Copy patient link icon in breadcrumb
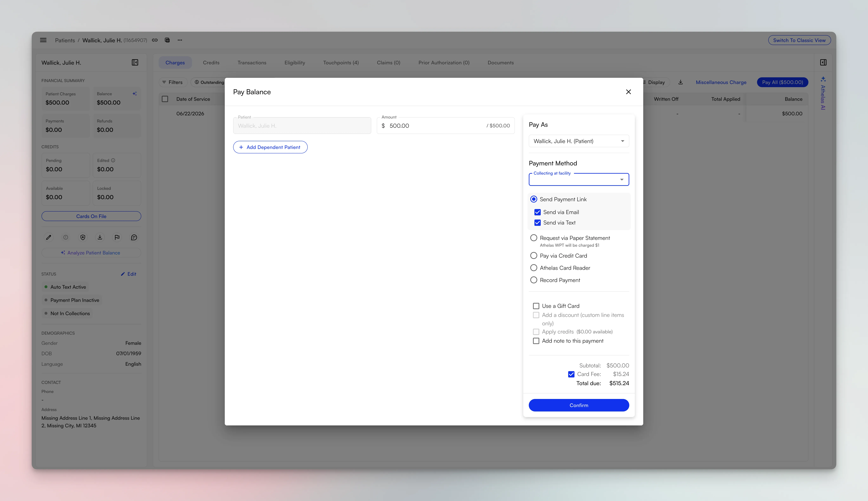Screen dimensions: 868x501 coord(155,40)
